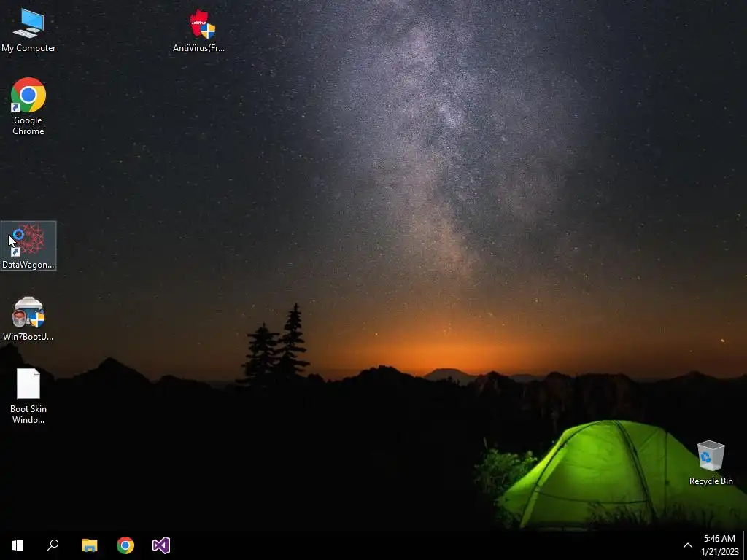Image resolution: width=747 pixels, height=560 pixels.
Task: Click the Show Desktop strip at taskbar end
Action: point(745,545)
